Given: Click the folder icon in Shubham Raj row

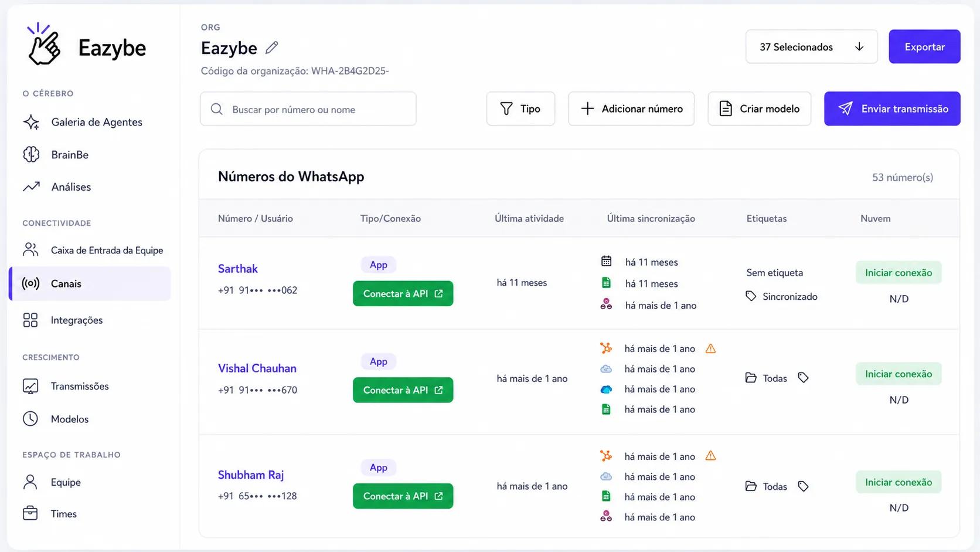Looking at the screenshot, I should click(751, 486).
